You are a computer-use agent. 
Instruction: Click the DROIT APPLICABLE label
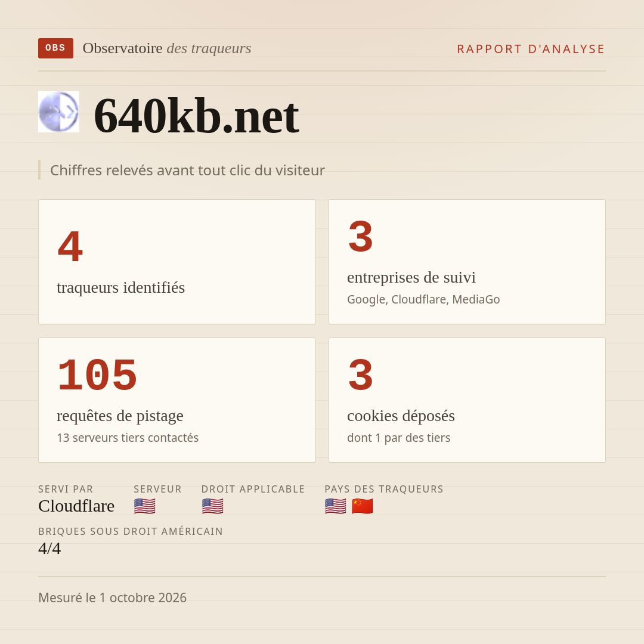(x=253, y=489)
